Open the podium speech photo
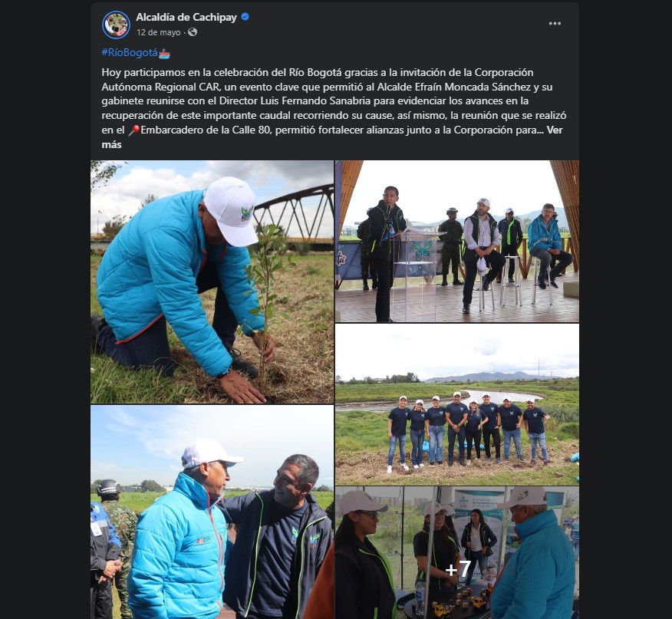 coord(457,242)
